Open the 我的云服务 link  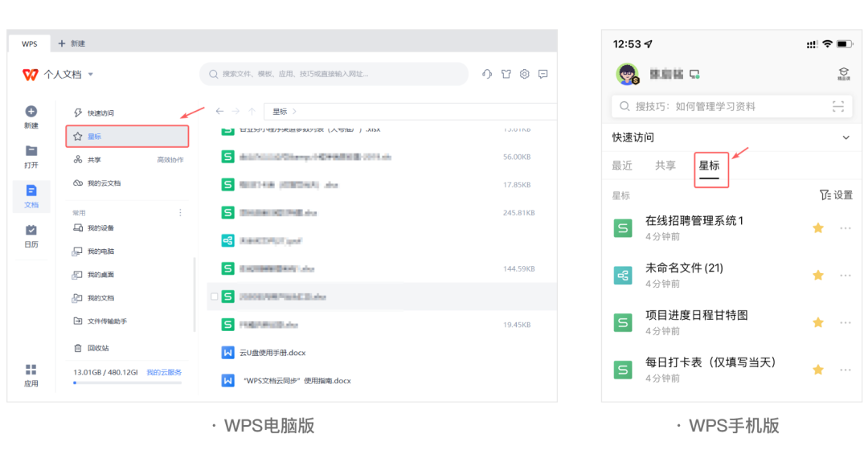point(164,372)
